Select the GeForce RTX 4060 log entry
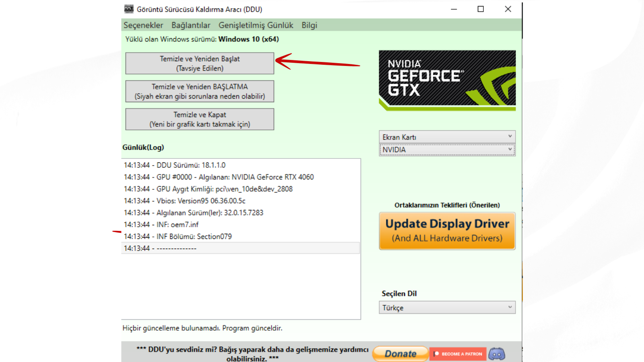 pyautogui.click(x=219, y=177)
